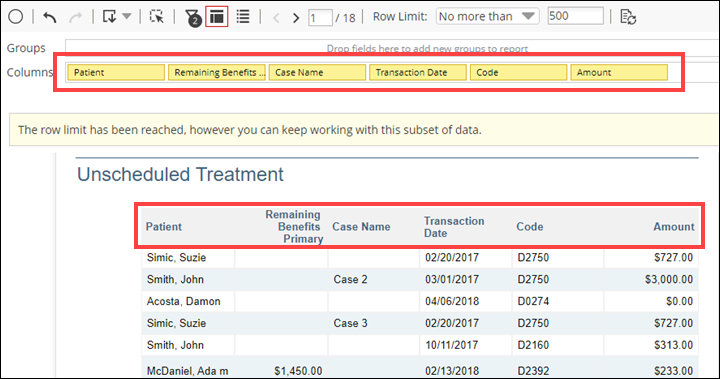Screen dimensions: 720x379
Task: Go to the previous report page
Action: (276, 18)
